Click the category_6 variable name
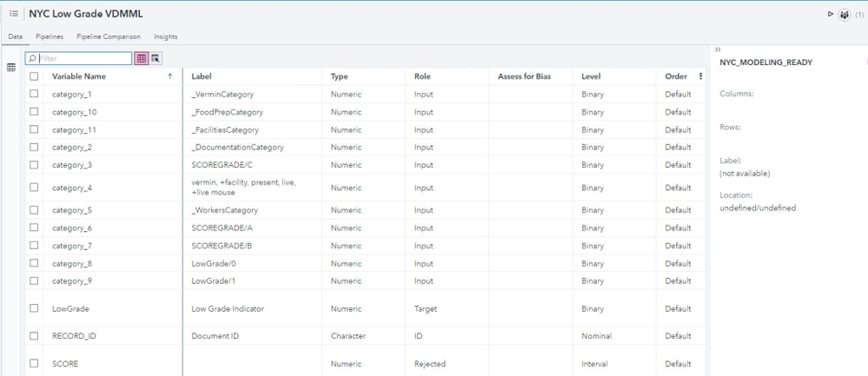 pyautogui.click(x=72, y=228)
